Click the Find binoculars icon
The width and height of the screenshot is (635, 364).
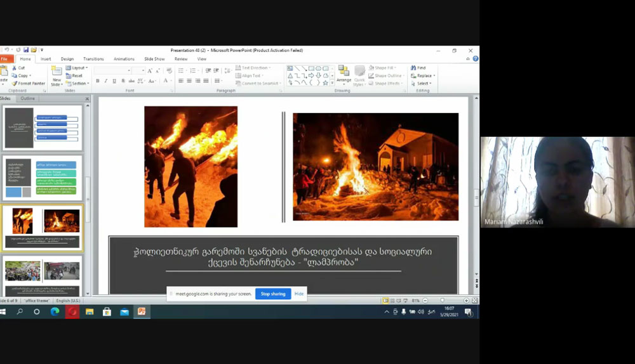pyautogui.click(x=413, y=68)
